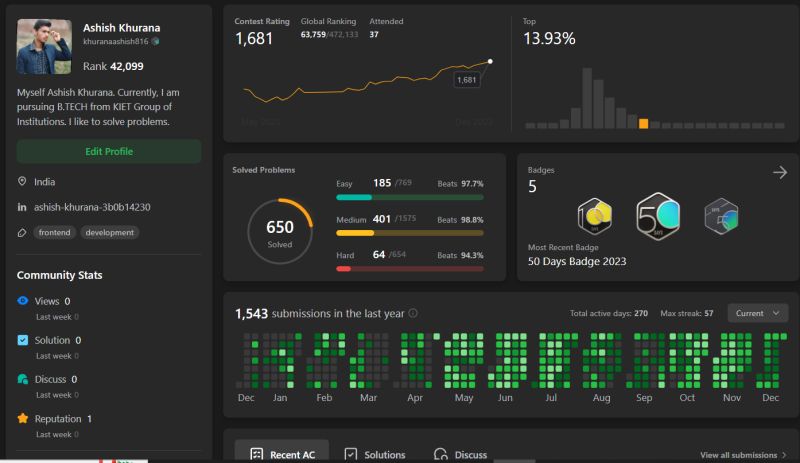The width and height of the screenshot is (800, 463).
Task: Click the endpoint dot on rating chart
Action: [490, 61]
